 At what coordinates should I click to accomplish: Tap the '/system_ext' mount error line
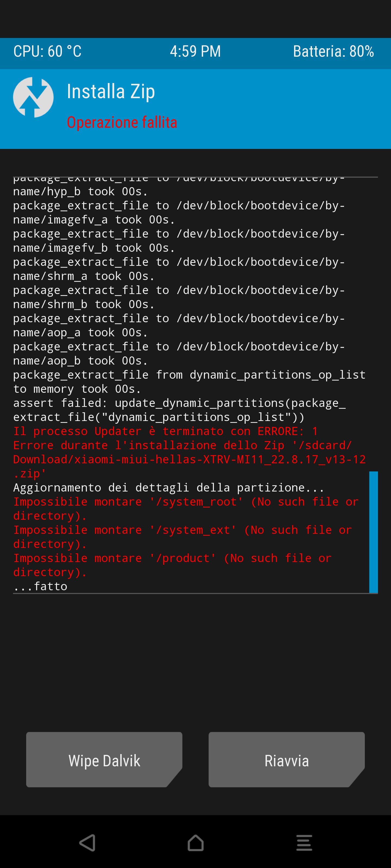[182, 537]
